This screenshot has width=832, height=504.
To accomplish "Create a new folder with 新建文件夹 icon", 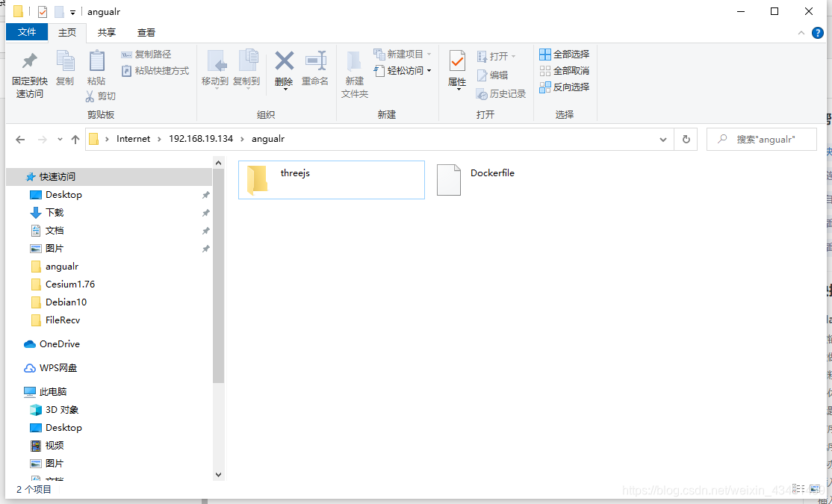I will coord(355,72).
